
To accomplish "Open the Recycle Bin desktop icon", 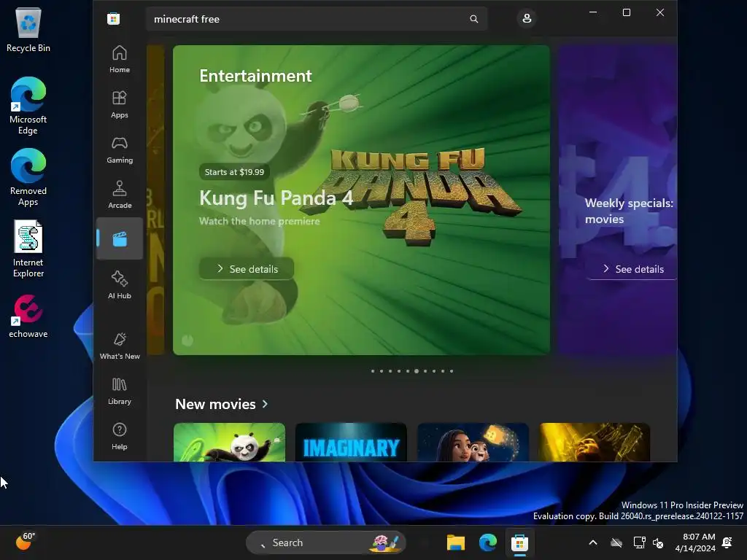I will point(28,30).
